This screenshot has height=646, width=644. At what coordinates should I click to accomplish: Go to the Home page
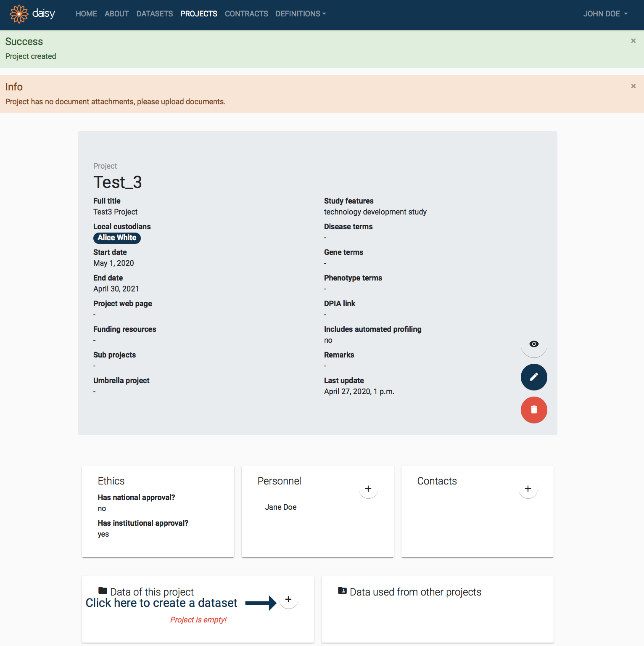point(86,14)
